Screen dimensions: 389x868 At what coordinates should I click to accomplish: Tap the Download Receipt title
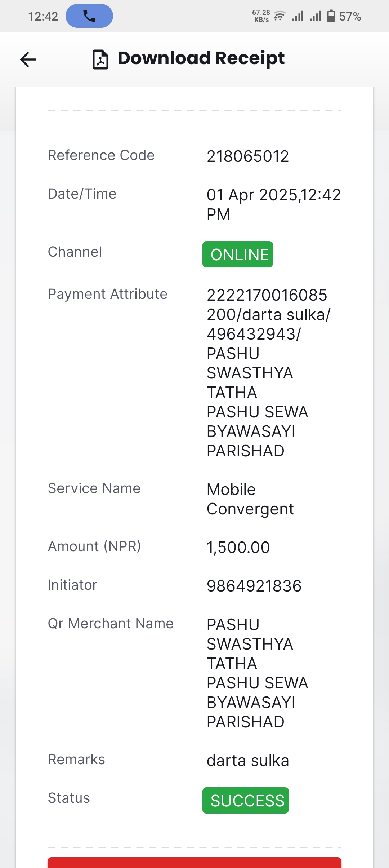201,58
